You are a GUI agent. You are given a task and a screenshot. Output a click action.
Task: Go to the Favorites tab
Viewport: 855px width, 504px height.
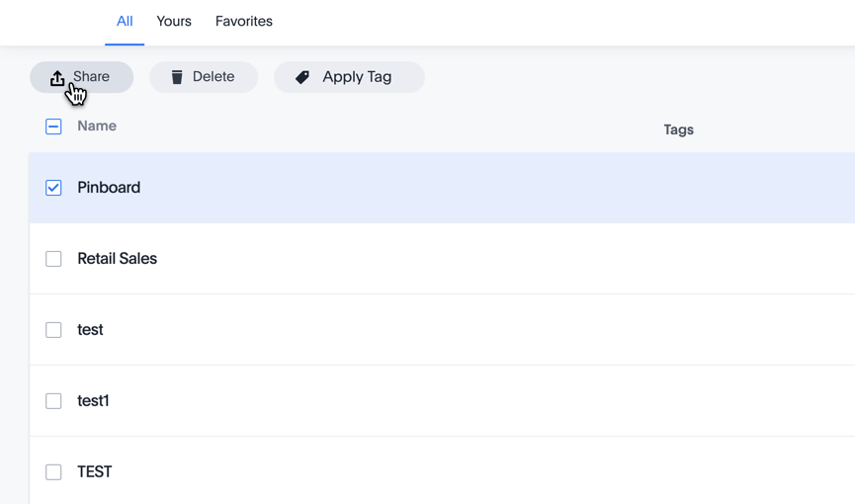(244, 22)
